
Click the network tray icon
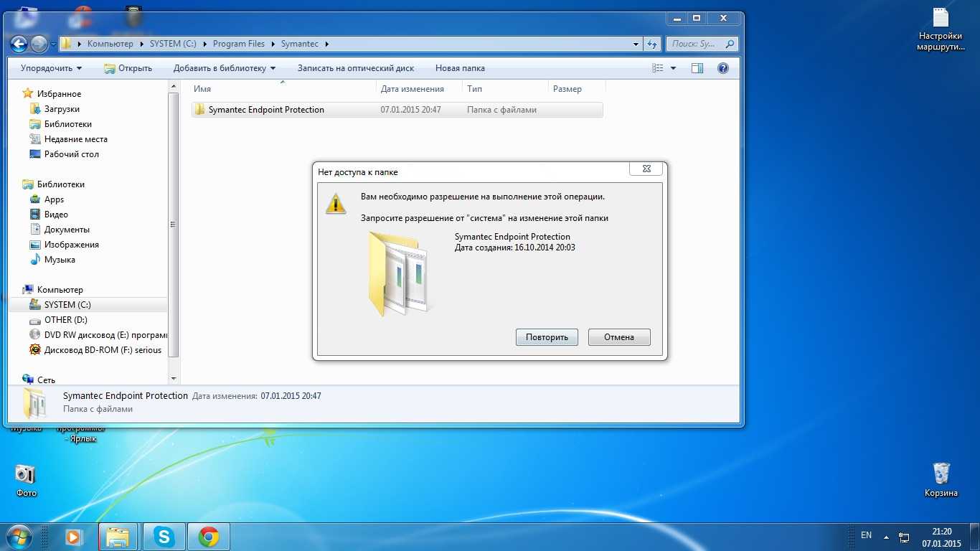pos(905,537)
